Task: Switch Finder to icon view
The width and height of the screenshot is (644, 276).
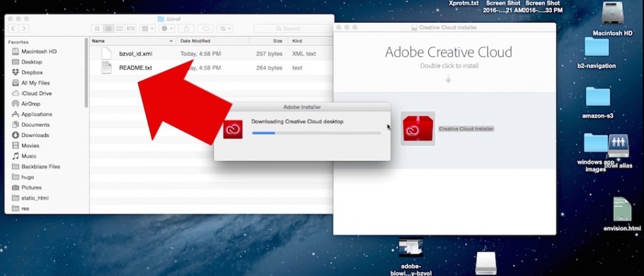Action: 97,28
